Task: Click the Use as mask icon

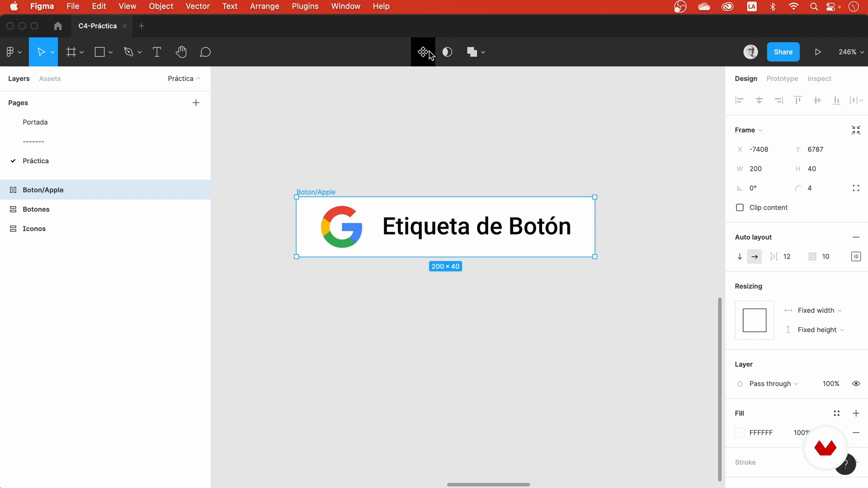Action: (447, 52)
